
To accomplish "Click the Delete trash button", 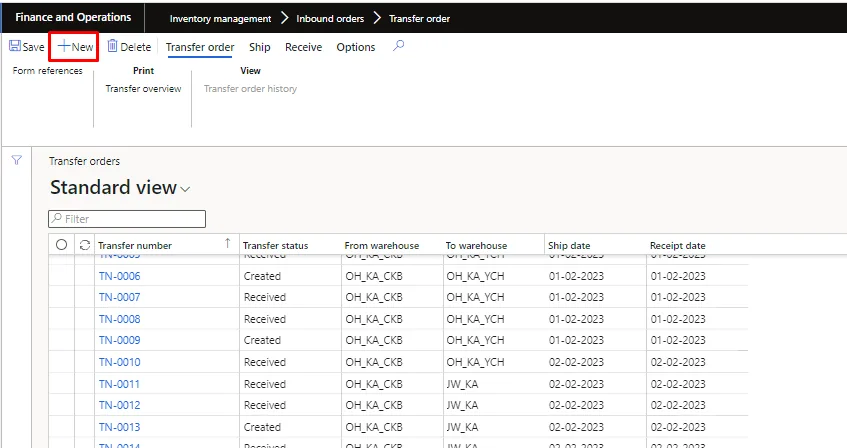I will 129,47.
